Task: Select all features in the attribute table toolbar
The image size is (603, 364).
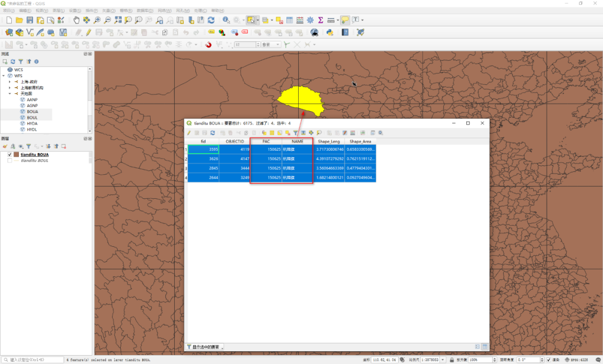Action: [272, 133]
